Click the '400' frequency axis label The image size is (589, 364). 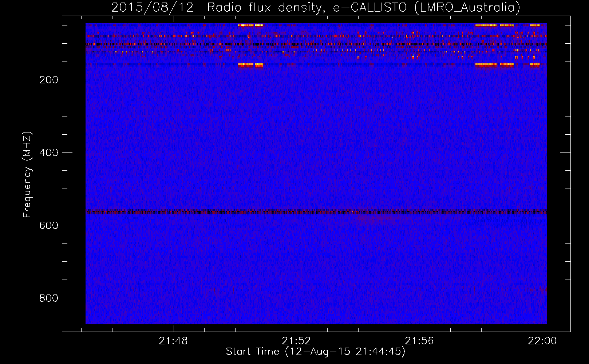(49, 153)
